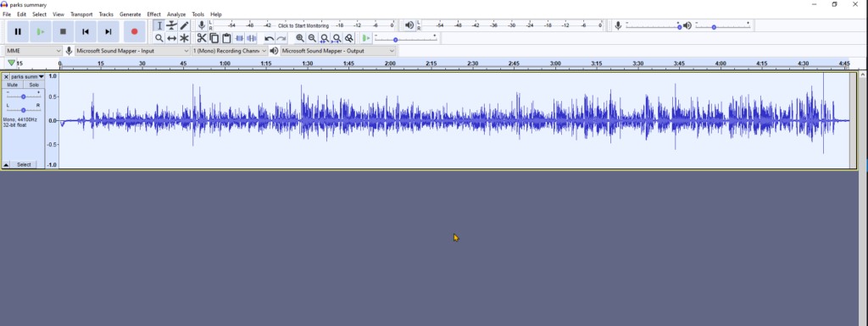Mute the parks summary track
Screen dimensions: 868x326
coord(12,85)
